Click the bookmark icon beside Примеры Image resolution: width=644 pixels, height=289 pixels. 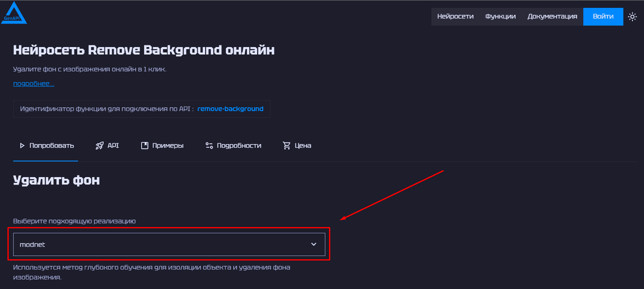(144, 146)
